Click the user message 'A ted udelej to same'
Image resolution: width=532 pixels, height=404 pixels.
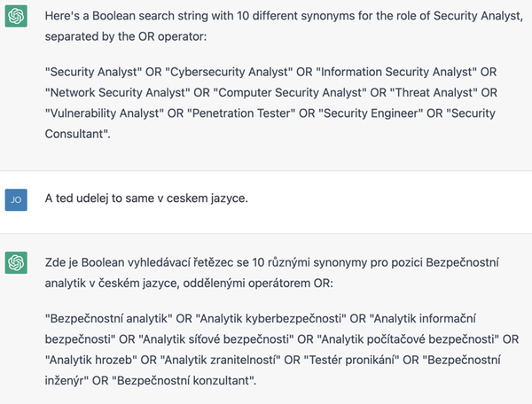click(x=146, y=198)
